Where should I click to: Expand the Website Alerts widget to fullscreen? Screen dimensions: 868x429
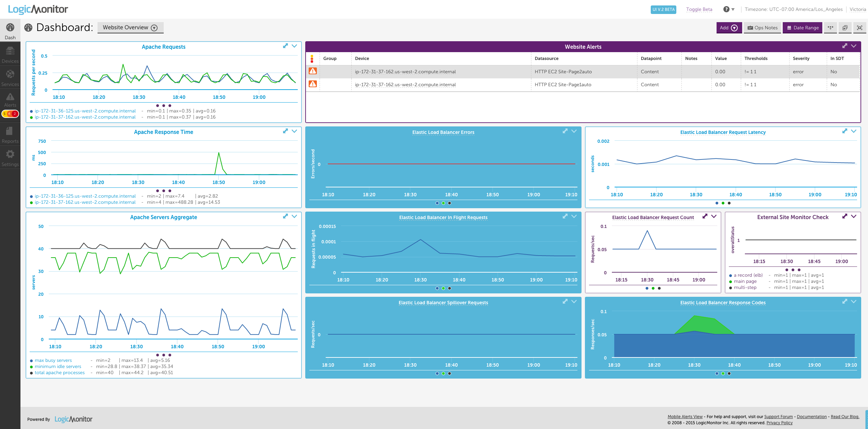845,46
